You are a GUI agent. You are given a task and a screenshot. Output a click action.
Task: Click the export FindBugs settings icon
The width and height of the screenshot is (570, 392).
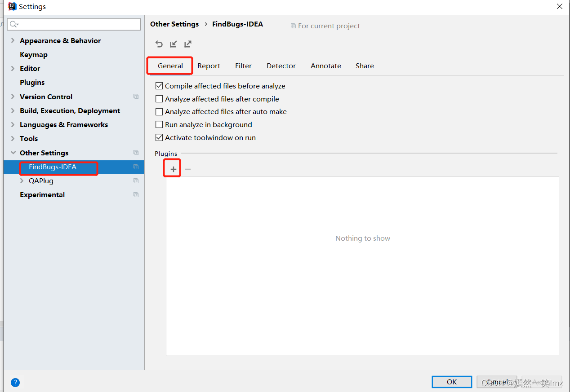pos(187,44)
